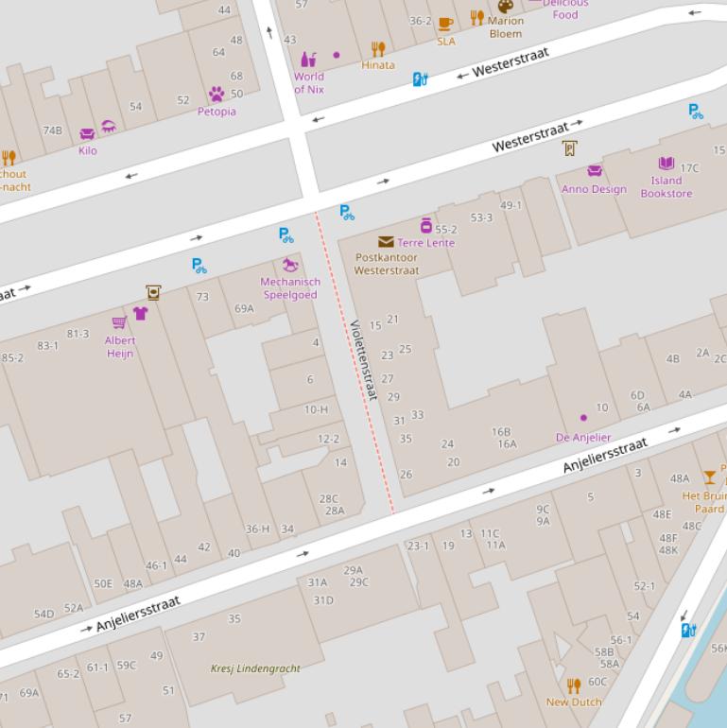Click the Hinata restaurant fork-and-knife icon
This screenshot has height=728, width=727.
pyautogui.click(x=378, y=49)
